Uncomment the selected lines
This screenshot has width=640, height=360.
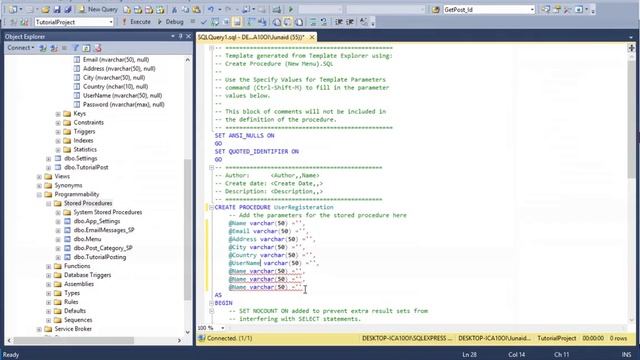(x=323, y=22)
